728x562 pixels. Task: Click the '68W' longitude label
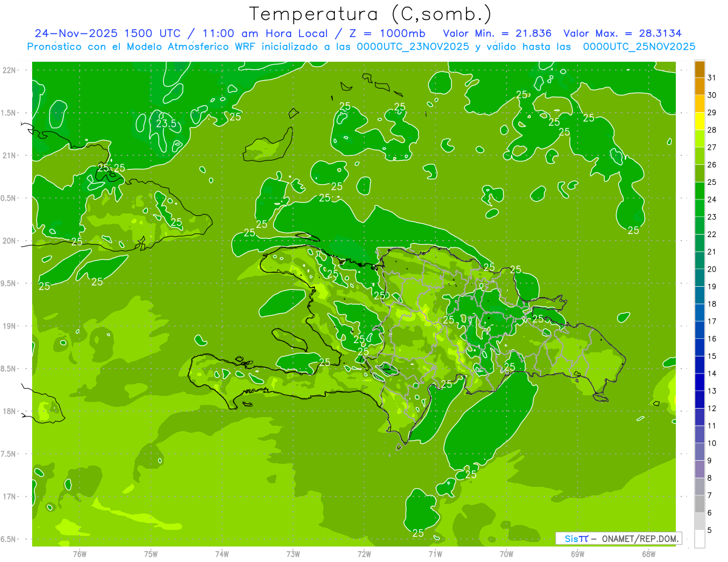click(649, 554)
